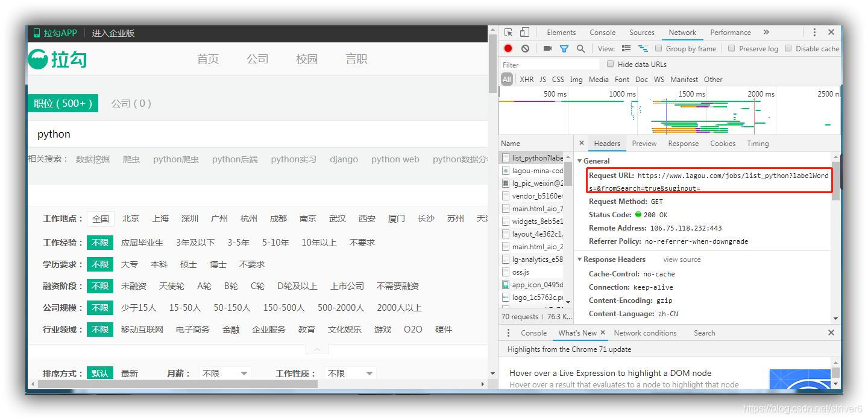
Task: Toggle the overview waterfall view icon
Action: point(643,49)
